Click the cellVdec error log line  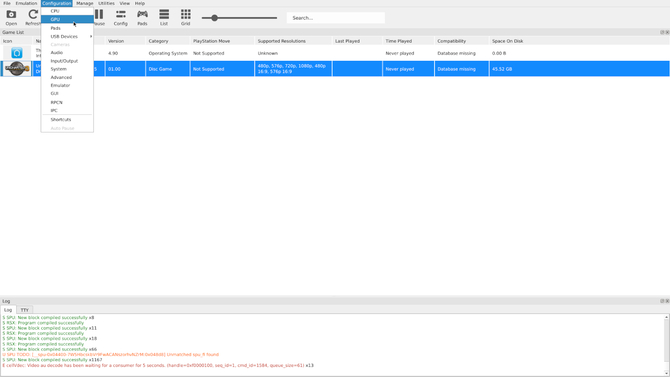pyautogui.click(x=158, y=365)
